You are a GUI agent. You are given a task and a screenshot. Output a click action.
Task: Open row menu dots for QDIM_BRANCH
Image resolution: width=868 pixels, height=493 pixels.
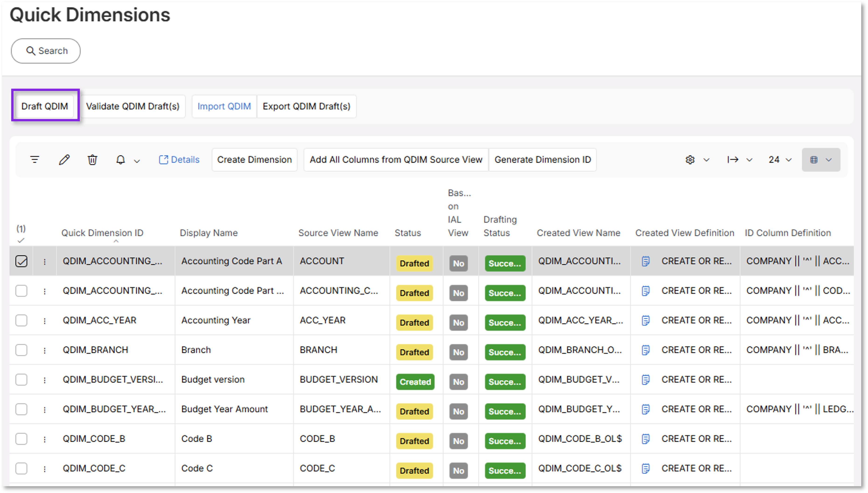click(x=45, y=350)
